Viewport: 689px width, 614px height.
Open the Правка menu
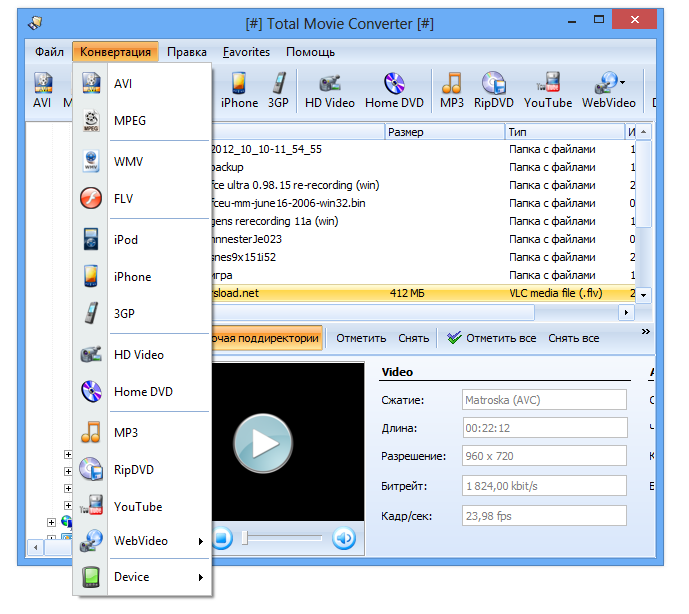point(187,52)
